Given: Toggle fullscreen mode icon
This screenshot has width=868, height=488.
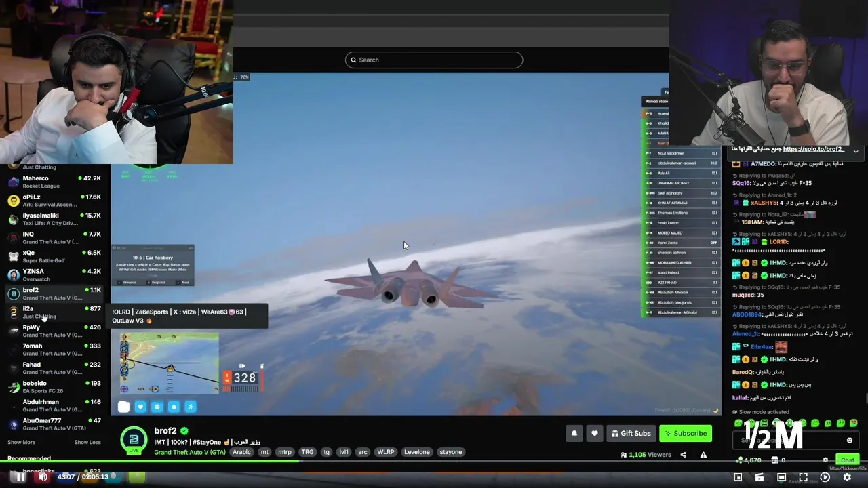Looking at the screenshot, I should (803, 477).
